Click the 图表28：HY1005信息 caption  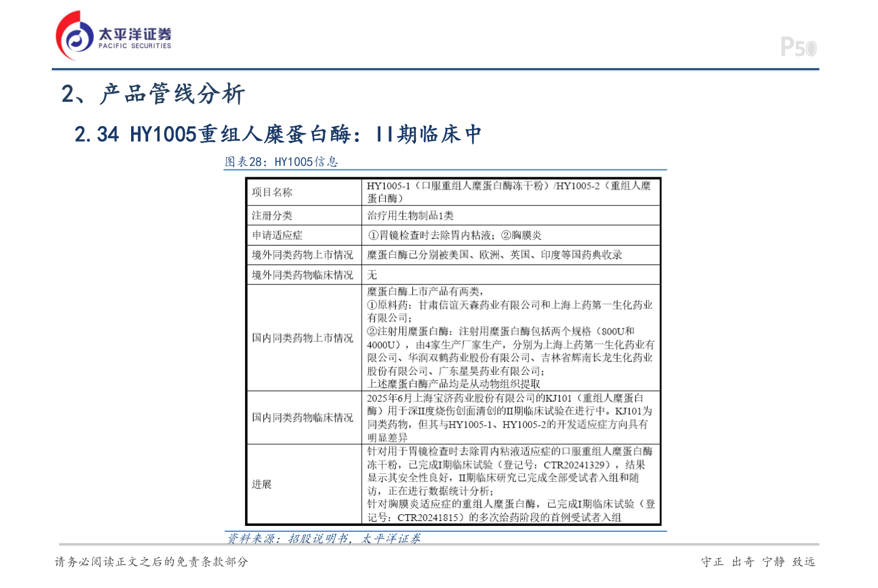click(282, 162)
